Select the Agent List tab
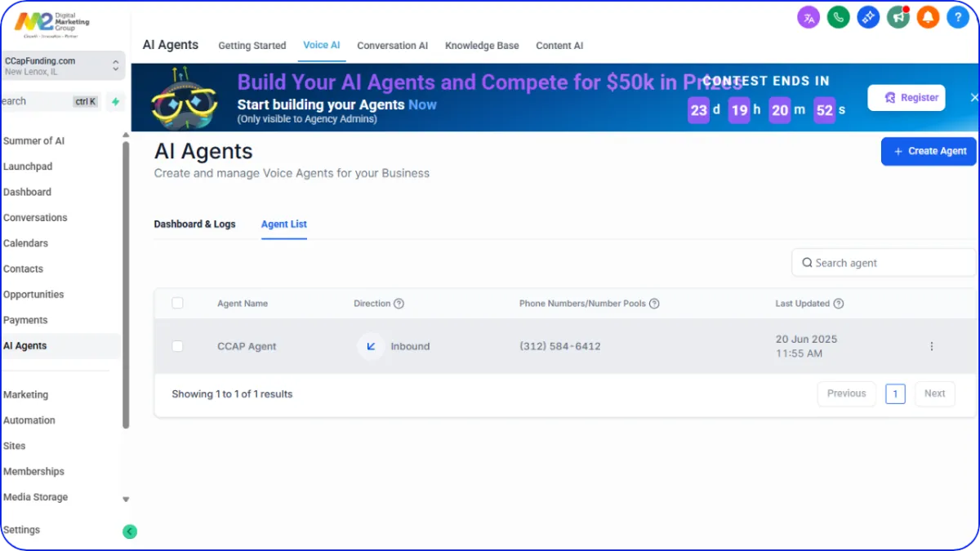 pyautogui.click(x=284, y=224)
